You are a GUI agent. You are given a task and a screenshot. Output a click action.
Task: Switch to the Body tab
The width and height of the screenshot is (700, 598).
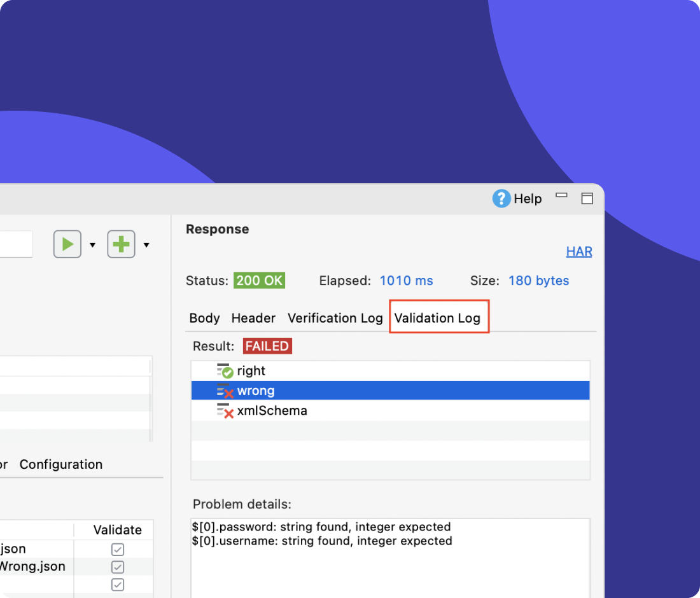click(204, 318)
